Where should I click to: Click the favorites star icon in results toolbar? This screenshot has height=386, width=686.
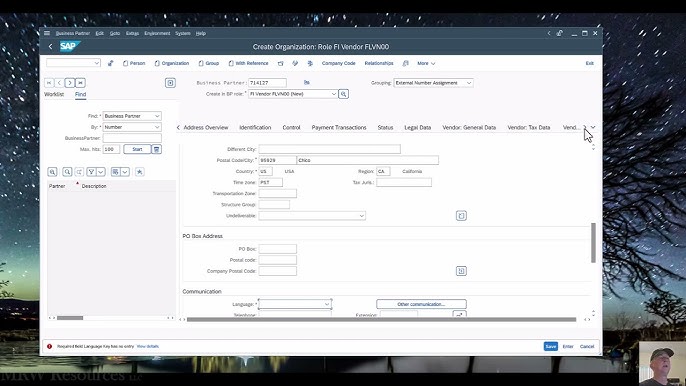point(140,172)
